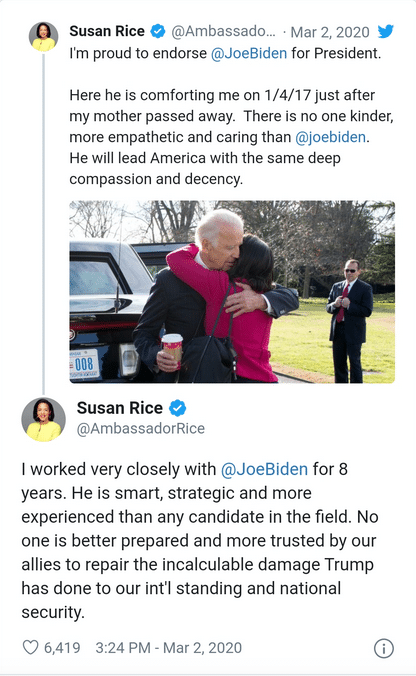The image size is (416, 676).
Task: Open the photo of Biden hugging Rice
Action: [232, 292]
